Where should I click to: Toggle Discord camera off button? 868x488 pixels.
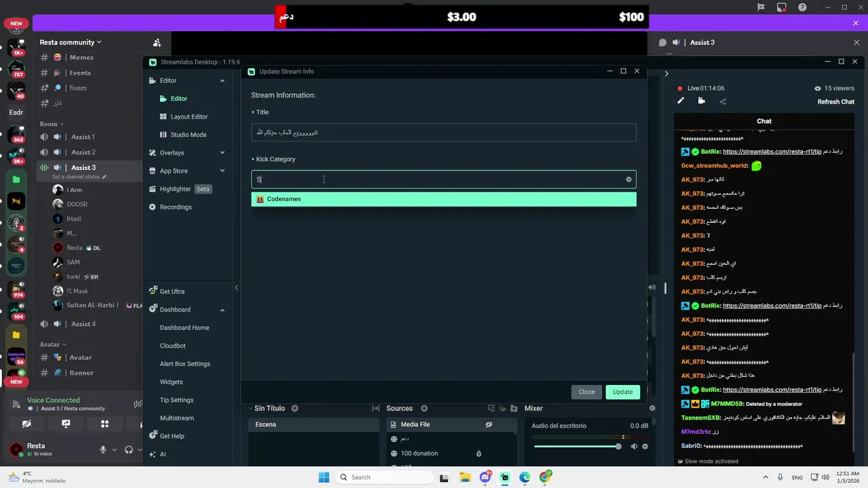26,424
